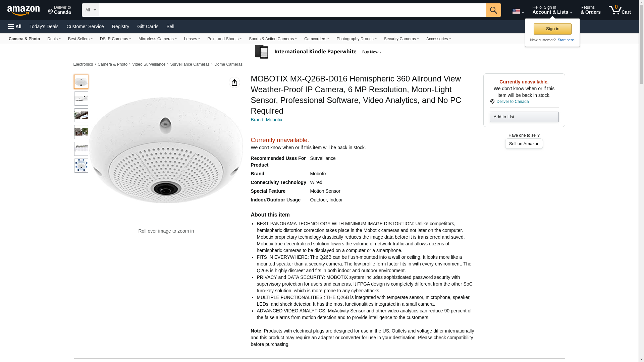Screen dimensions: 644x362
Task: Click the search input field
Action: tap(292, 10)
